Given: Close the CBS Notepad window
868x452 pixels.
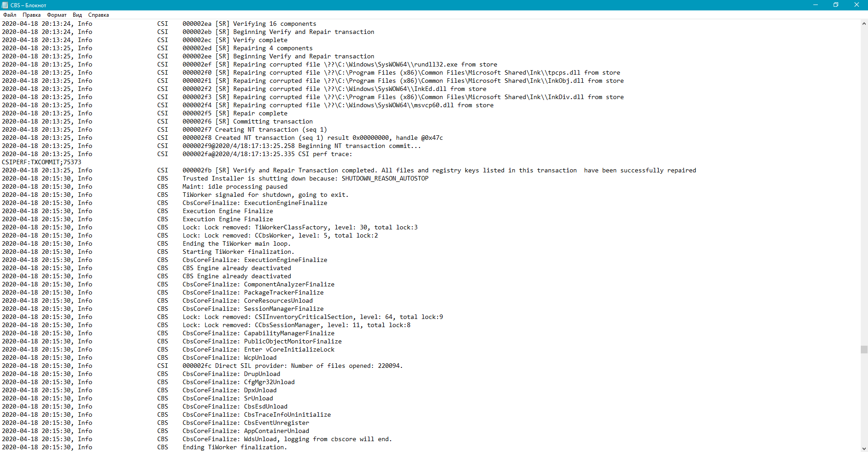Looking at the screenshot, I should pyautogui.click(x=857, y=5).
